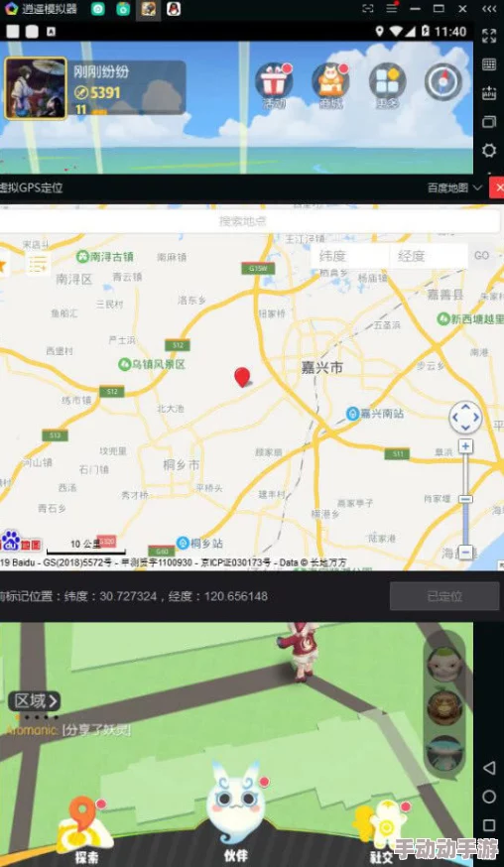Image resolution: width=504 pixels, height=867 pixels.
Task: Click the 经度 longitude input field
Action: 429,256
